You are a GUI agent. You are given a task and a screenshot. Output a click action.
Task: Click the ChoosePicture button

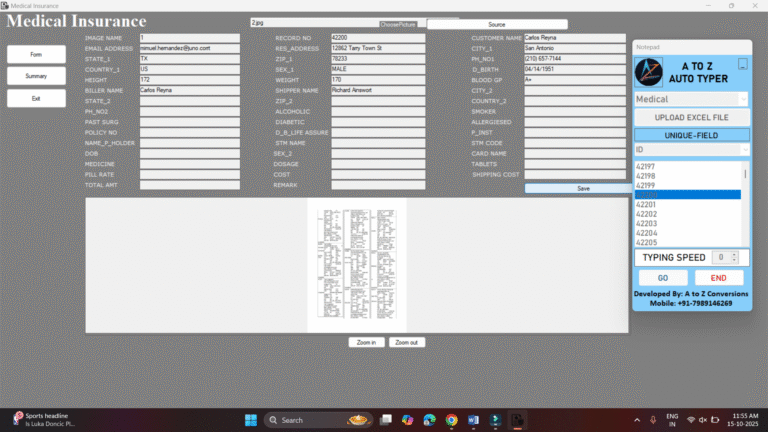398,24
